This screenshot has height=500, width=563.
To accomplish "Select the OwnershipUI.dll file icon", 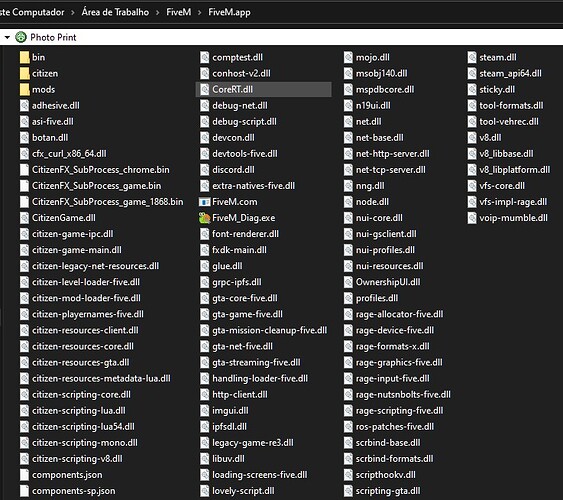I will coord(348,282).
